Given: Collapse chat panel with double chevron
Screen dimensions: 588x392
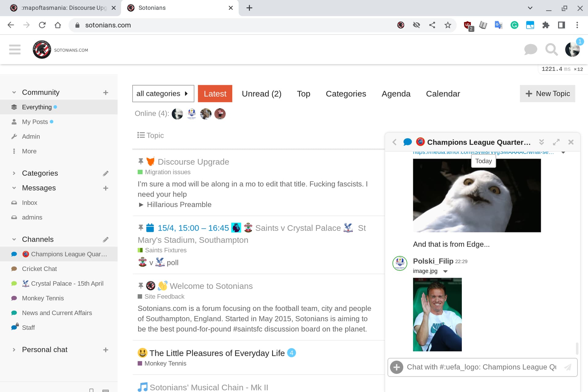Looking at the screenshot, I should [541, 142].
